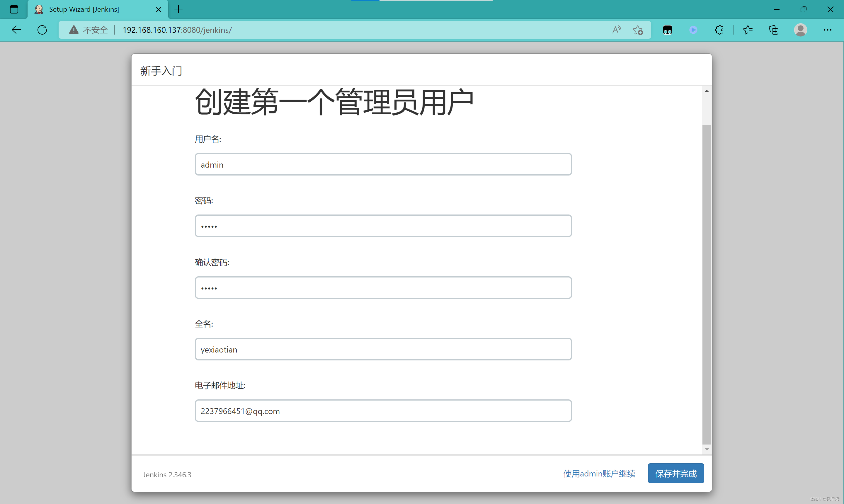Focus the full name field yexiaotian
The image size is (844, 504).
[383, 349]
